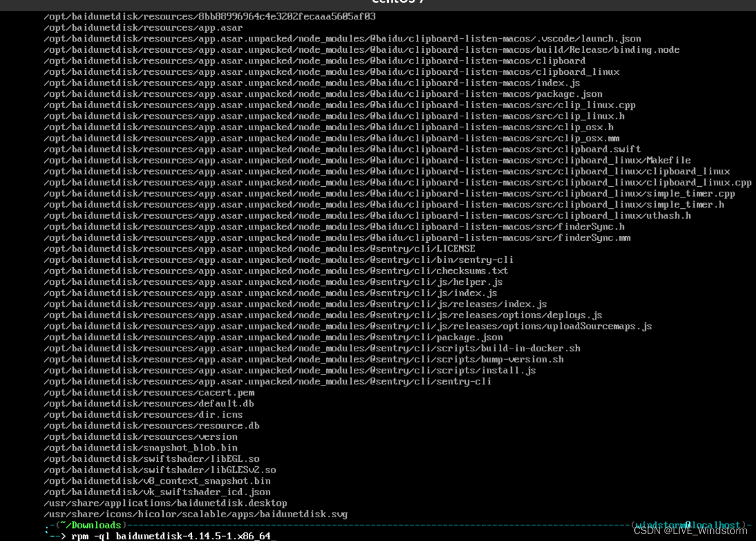Click the scripts/install.js path line
Screen dimensions: 756x541
pyautogui.click(x=290, y=370)
